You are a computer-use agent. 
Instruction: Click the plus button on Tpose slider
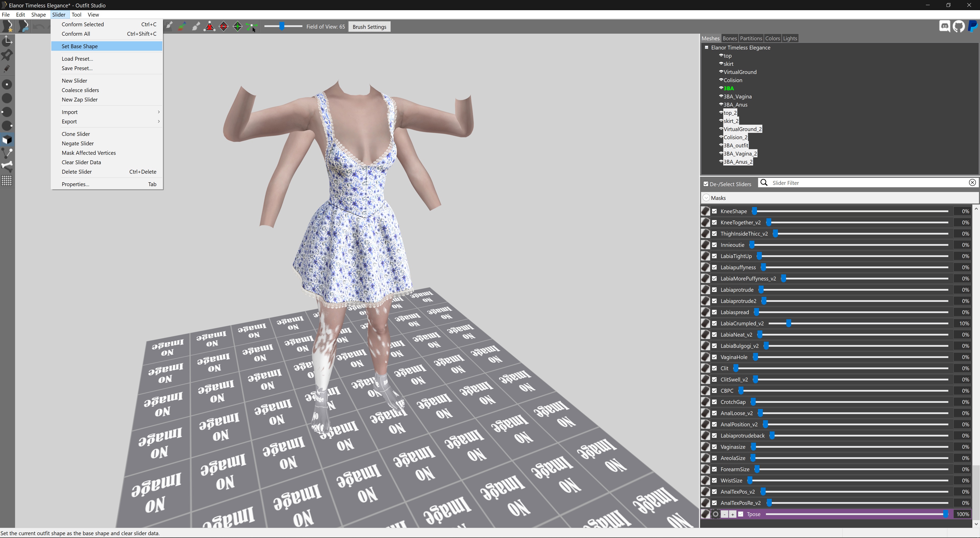click(732, 515)
